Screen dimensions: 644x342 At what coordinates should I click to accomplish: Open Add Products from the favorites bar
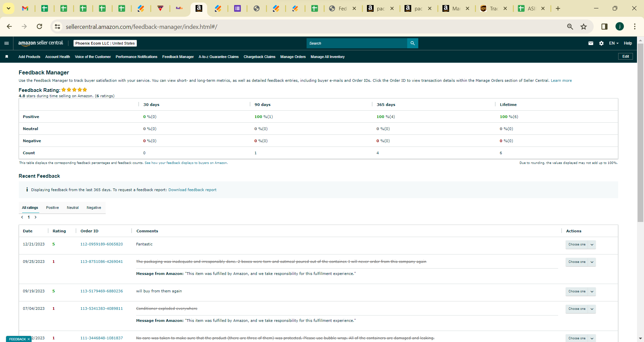coord(29,57)
